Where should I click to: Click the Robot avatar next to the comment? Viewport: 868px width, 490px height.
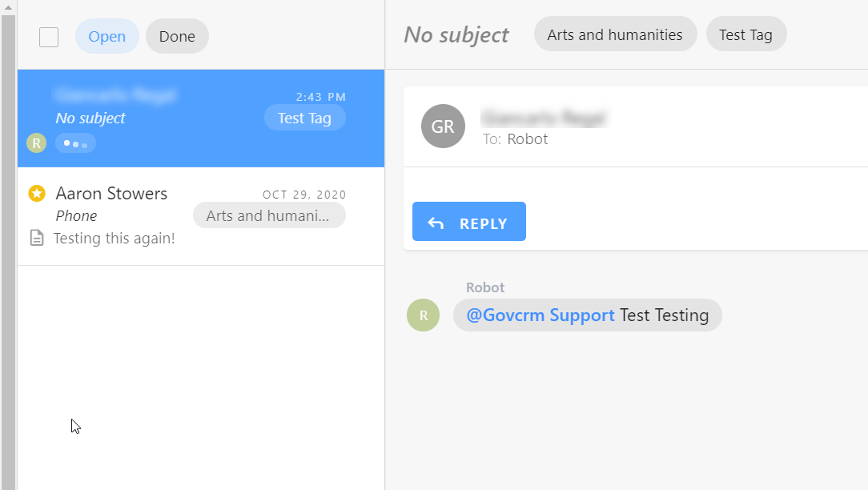[423, 315]
